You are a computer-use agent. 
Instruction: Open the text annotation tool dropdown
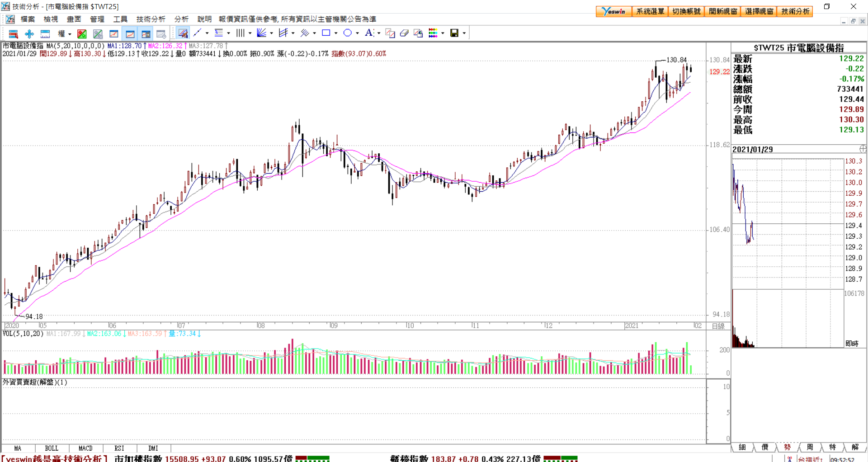[x=379, y=33]
